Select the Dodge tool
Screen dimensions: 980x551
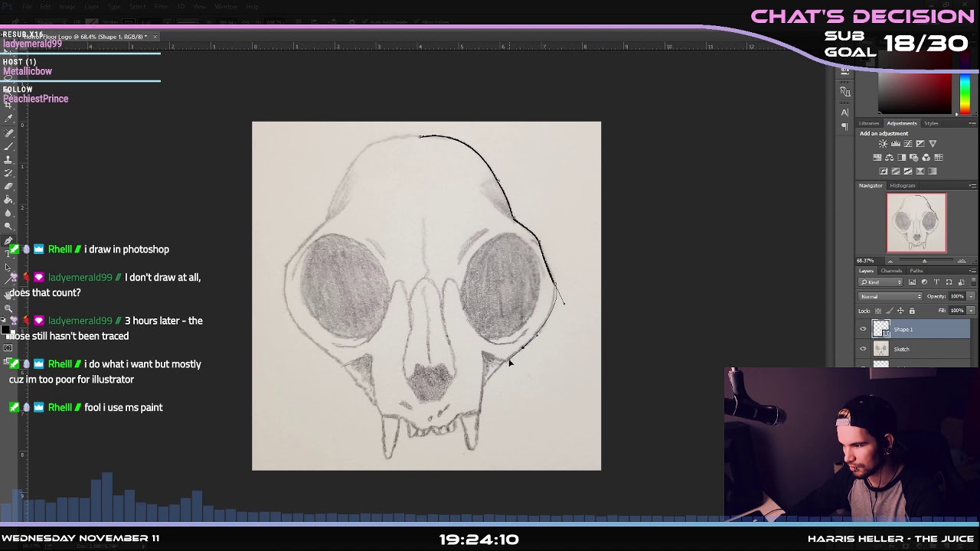coord(8,227)
